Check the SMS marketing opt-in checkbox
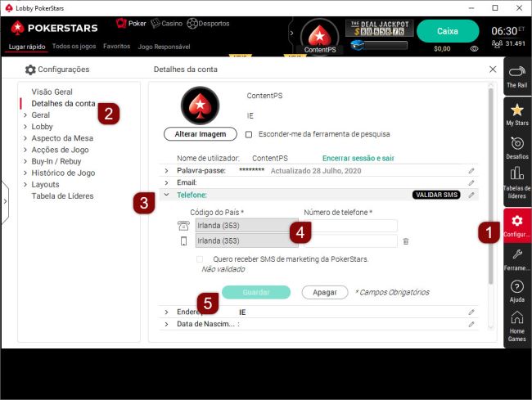 point(200,259)
